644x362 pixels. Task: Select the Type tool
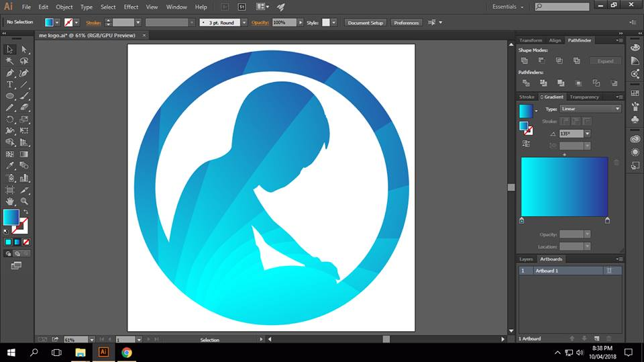tap(10, 85)
